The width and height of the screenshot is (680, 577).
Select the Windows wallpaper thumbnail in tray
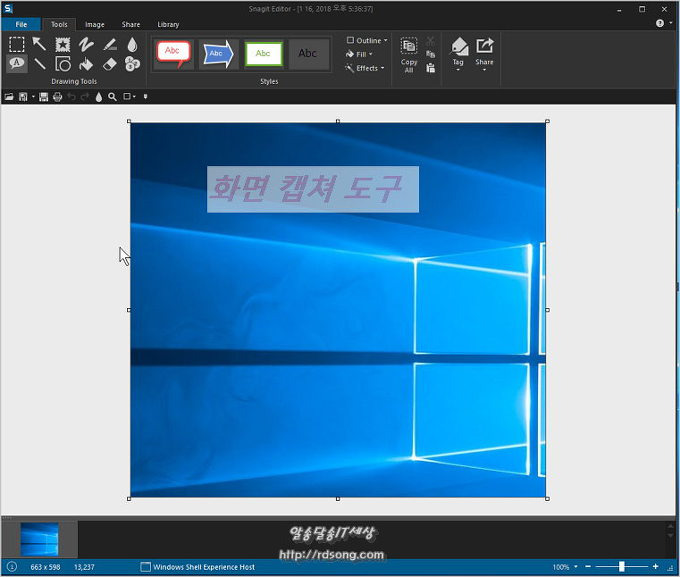[39, 539]
